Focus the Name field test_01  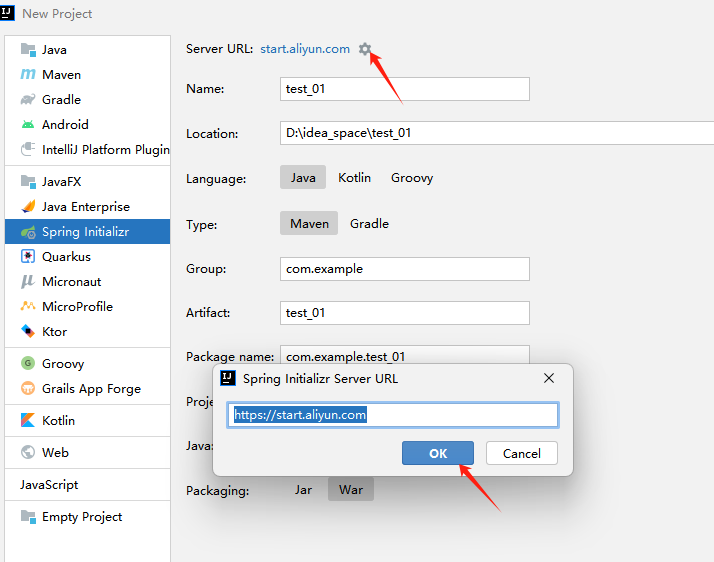(404, 89)
